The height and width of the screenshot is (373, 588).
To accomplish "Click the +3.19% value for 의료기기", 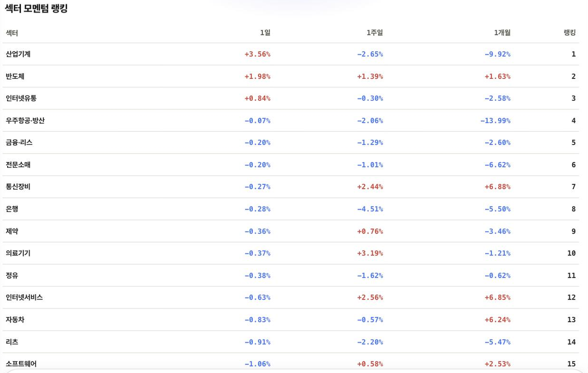I will tap(370, 253).
